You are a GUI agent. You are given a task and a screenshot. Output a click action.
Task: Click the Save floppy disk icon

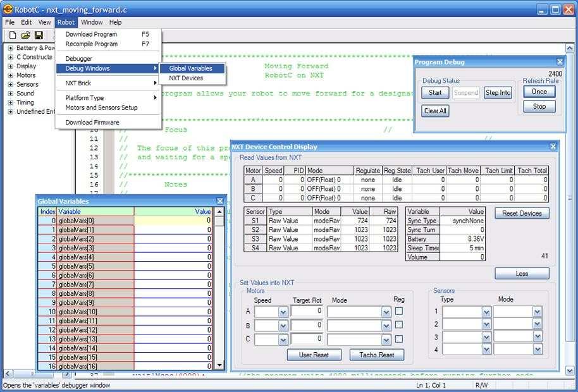click(x=39, y=35)
